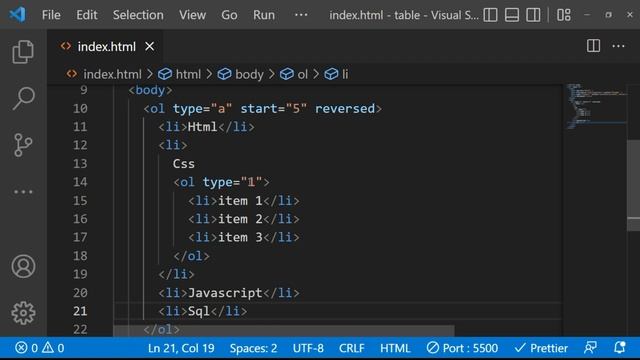The height and width of the screenshot is (360, 640).
Task: Open editor More Actions ellipsis
Action: click(618, 46)
